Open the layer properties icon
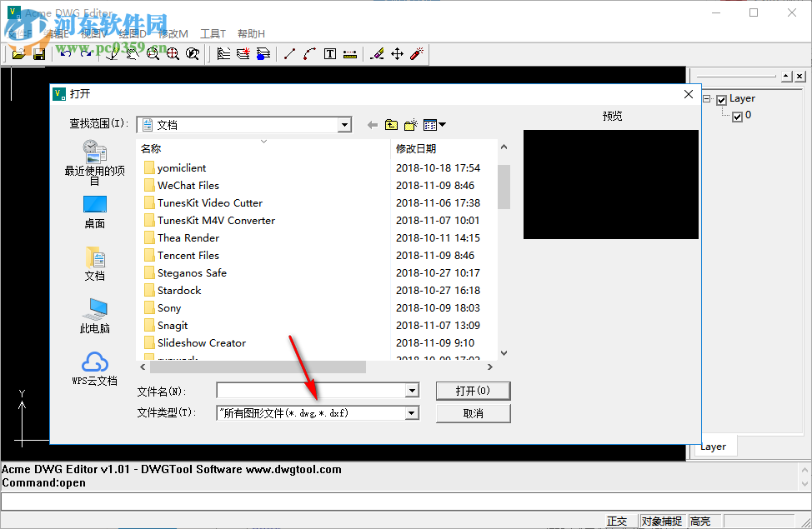Screen dimensions: 812x529 (223, 53)
